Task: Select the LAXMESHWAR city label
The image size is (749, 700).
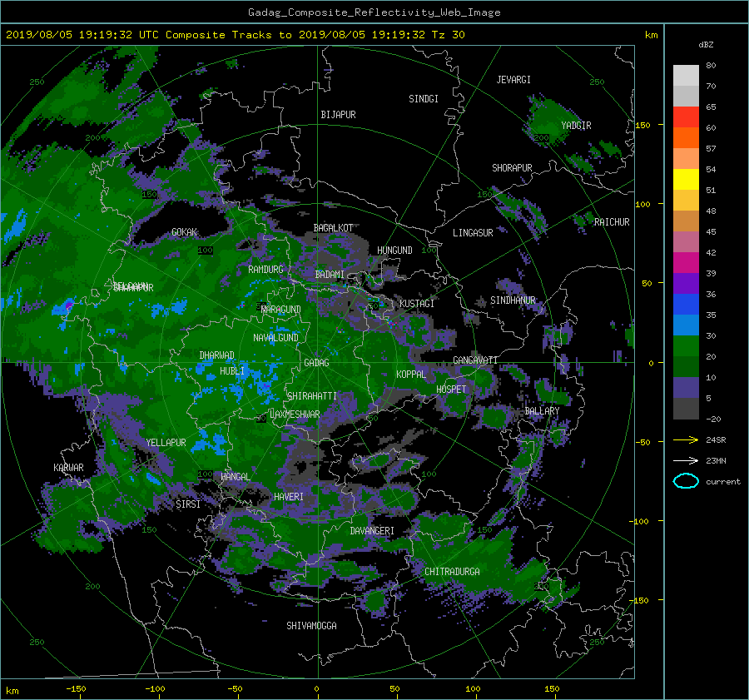Action: pos(295,415)
